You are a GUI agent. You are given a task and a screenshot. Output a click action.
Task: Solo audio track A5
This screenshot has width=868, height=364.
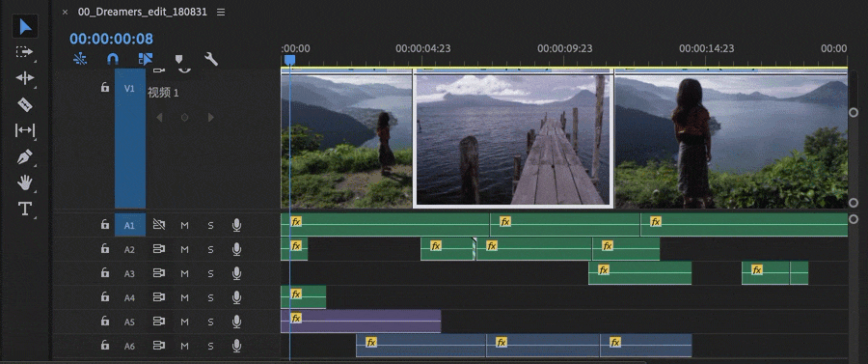pyautogui.click(x=210, y=322)
